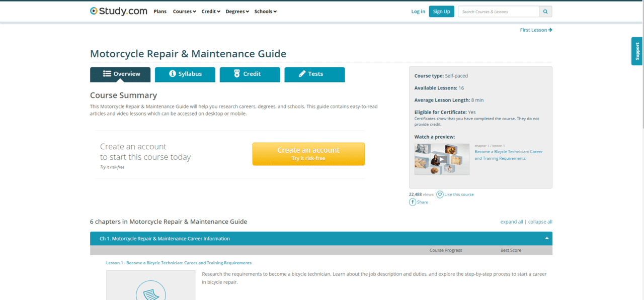This screenshot has width=644, height=300.
Task: Open the Become a Bicycle Technician preview link
Action: (x=509, y=155)
